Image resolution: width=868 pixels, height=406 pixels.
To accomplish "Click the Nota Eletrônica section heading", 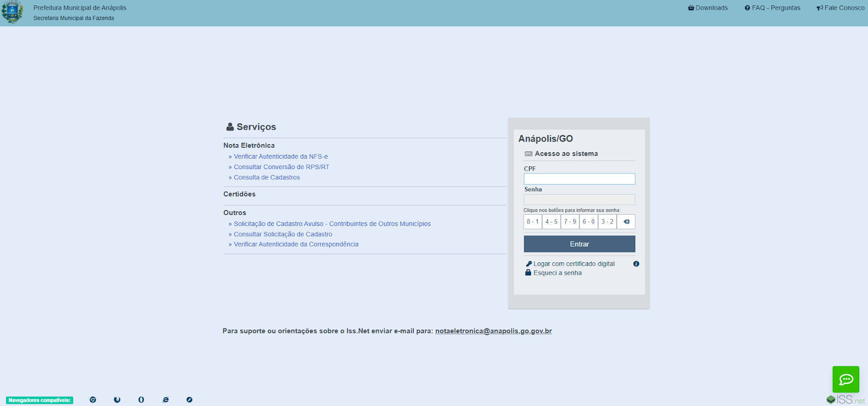I will (x=249, y=145).
